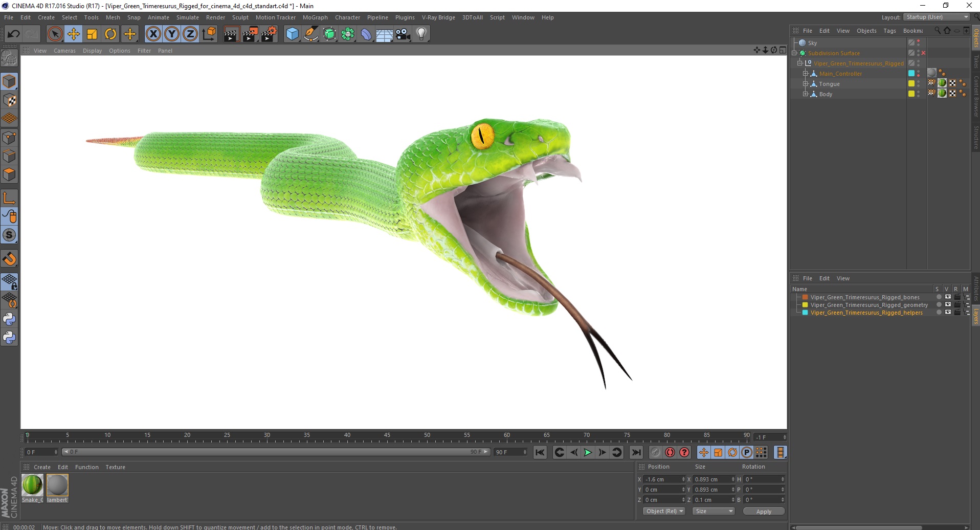The image size is (980, 530).
Task: Click the Undo arrow icon
Action: pos(14,34)
